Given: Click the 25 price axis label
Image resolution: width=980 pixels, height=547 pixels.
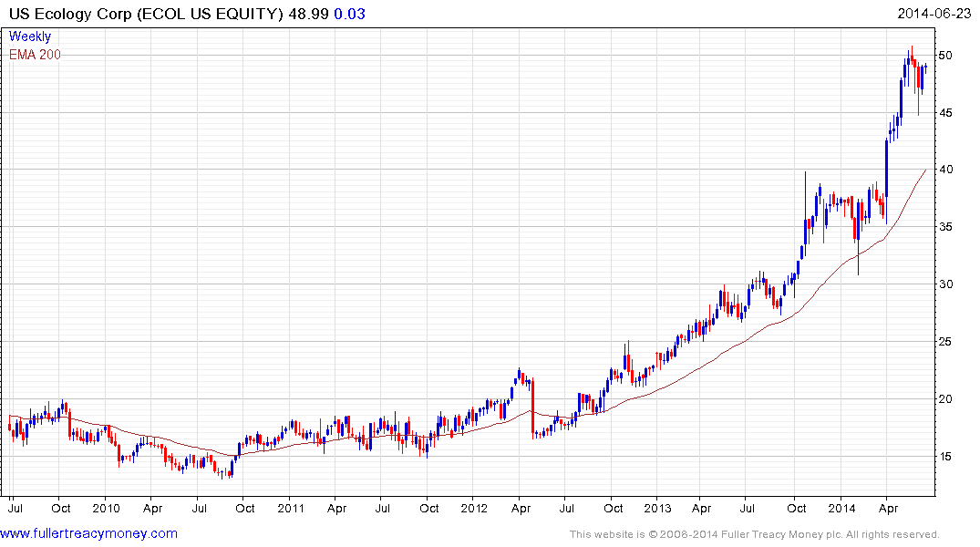Looking at the screenshot, I should [x=945, y=341].
